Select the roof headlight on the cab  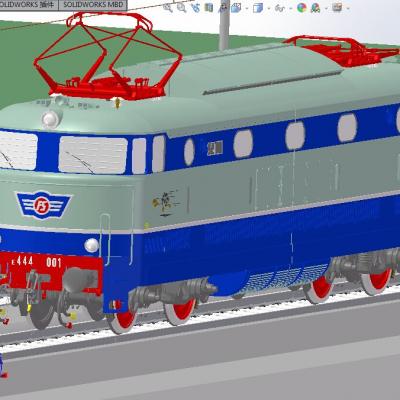click(51, 119)
